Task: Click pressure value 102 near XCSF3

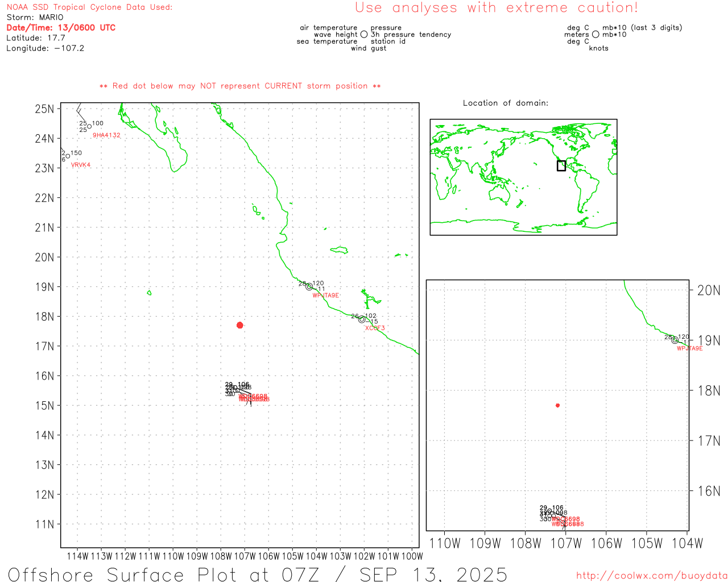Action: click(x=371, y=316)
